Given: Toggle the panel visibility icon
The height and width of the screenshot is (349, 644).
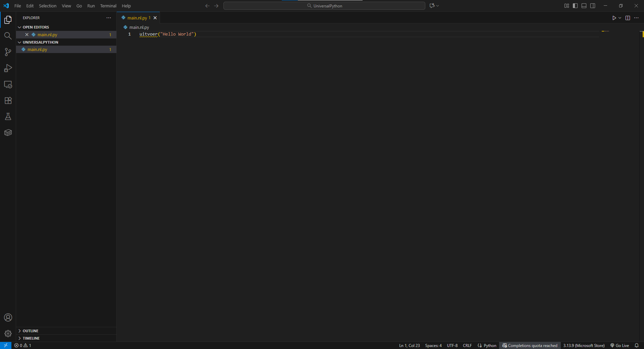Looking at the screenshot, I should tap(584, 5).
